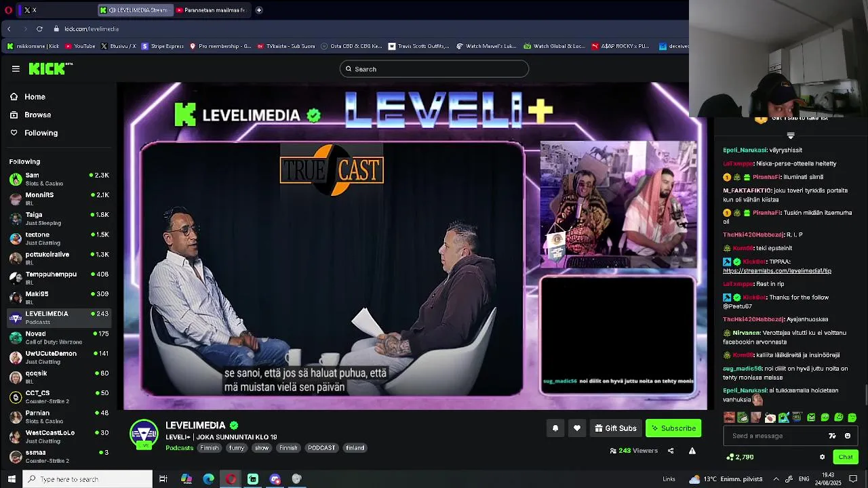Screen dimensions: 868x488
Task: Switch to the Parannetaan maailmaa YouTube tab
Action: pos(213,10)
